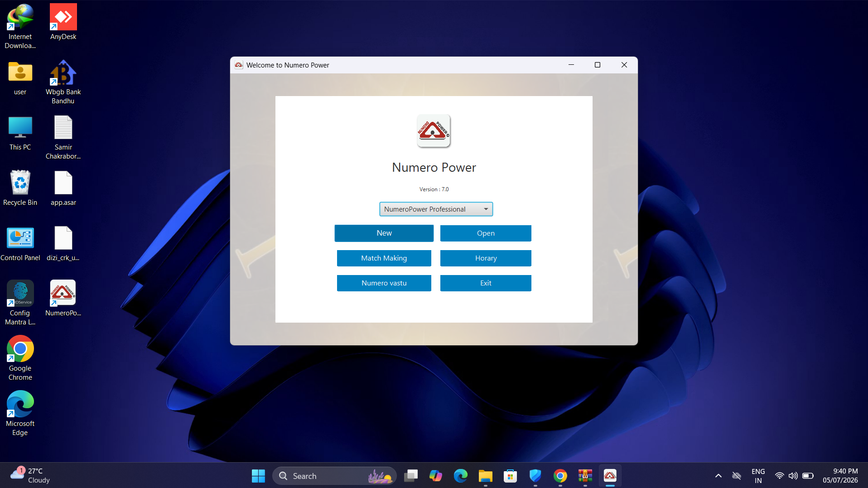The height and width of the screenshot is (488, 868).
Task: Open WinRAR from the taskbar
Action: coord(585,476)
